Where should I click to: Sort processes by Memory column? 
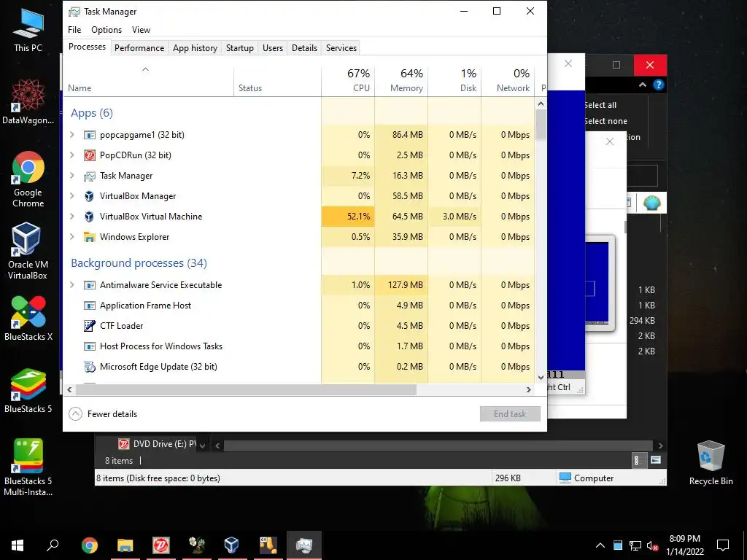click(402, 80)
